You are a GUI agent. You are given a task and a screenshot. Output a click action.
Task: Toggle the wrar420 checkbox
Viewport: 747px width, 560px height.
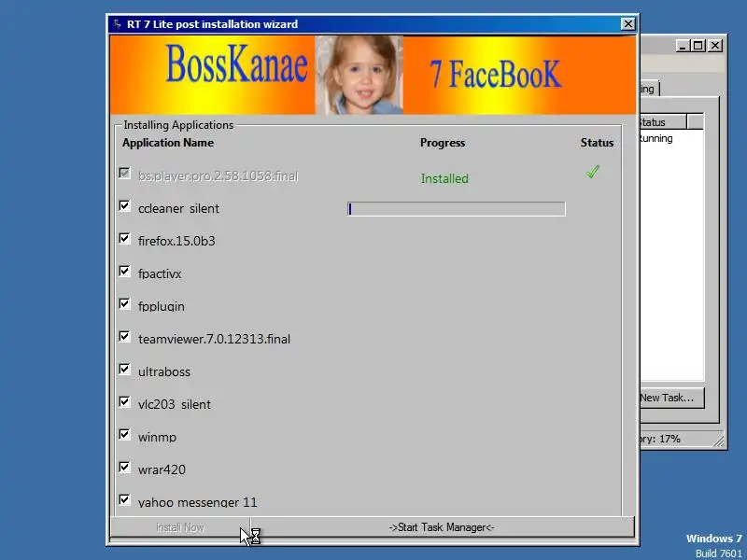[124, 468]
